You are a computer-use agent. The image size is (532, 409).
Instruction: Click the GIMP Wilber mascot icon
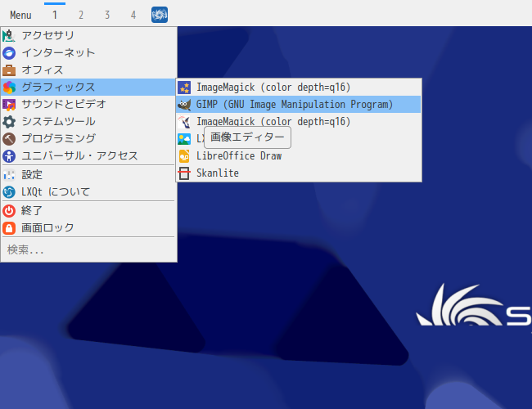184,105
